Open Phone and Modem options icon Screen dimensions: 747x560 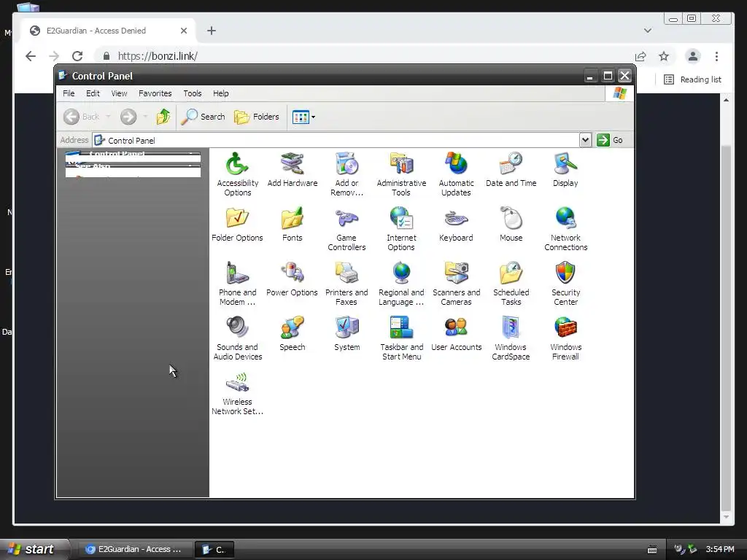pos(237,284)
